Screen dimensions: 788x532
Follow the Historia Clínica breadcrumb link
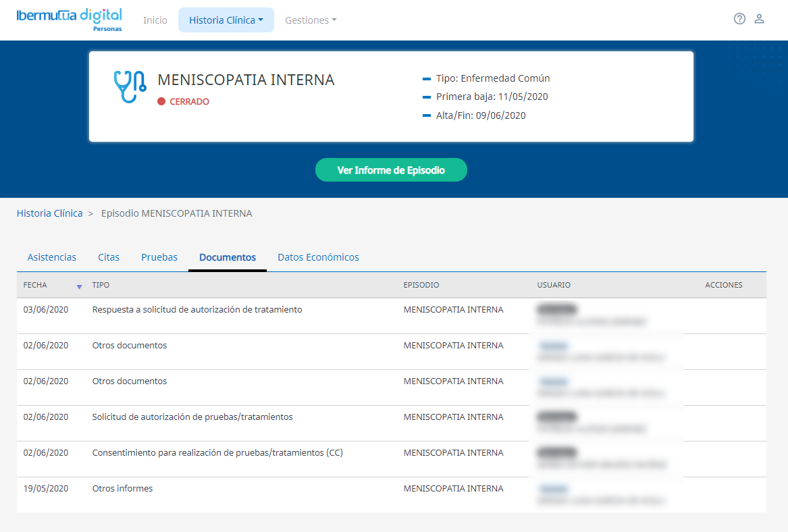(49, 213)
